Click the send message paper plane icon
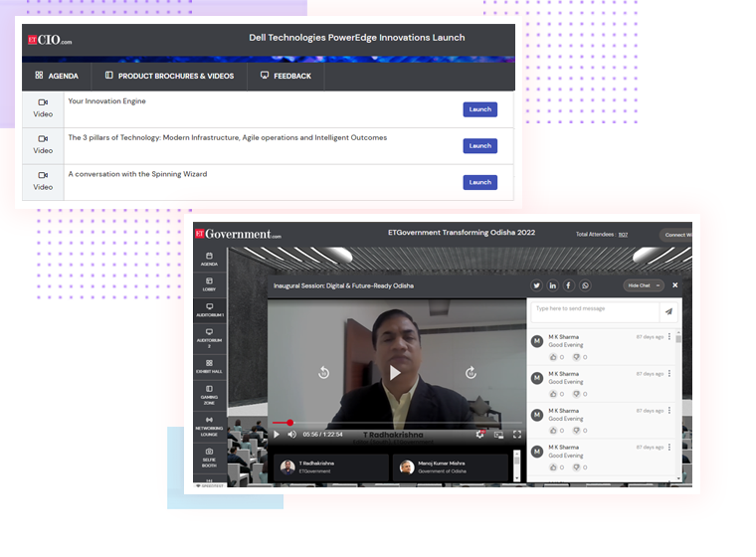The height and width of the screenshot is (557, 756). pos(668,311)
